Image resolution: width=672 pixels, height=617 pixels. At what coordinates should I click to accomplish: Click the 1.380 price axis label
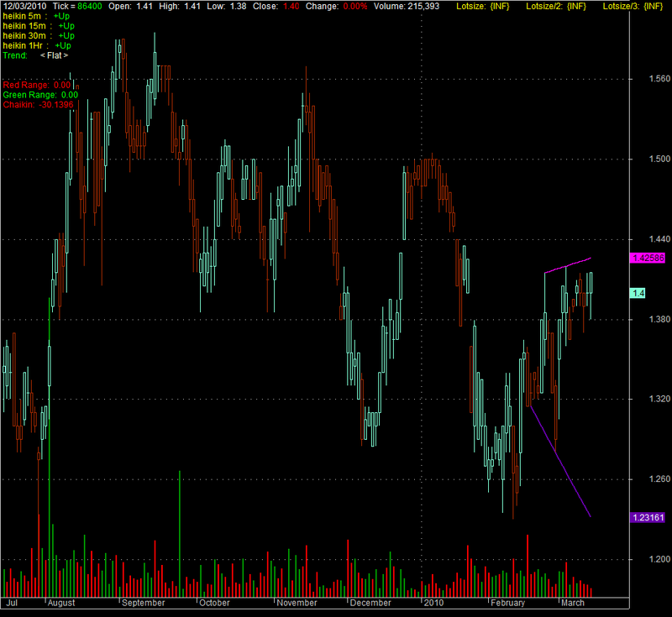pos(659,320)
